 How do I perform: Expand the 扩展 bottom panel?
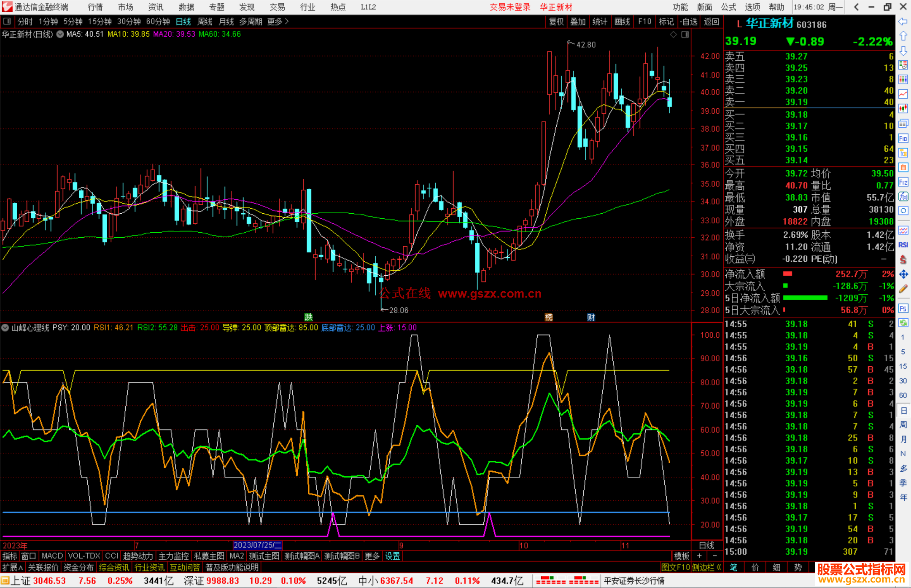point(13,567)
